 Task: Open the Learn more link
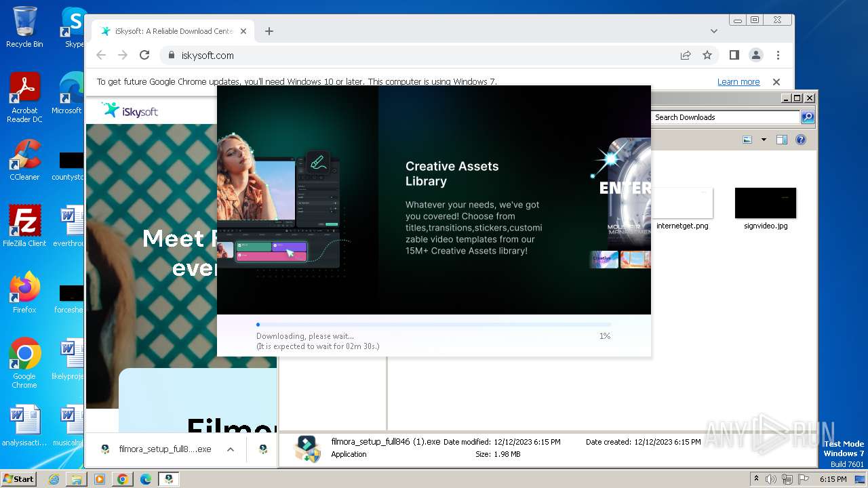pyautogui.click(x=738, y=82)
